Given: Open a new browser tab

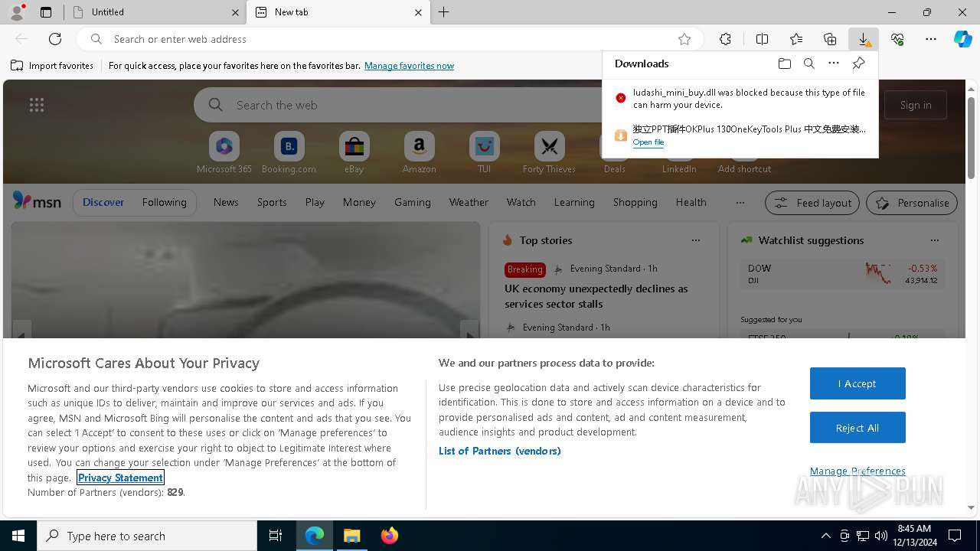Looking at the screenshot, I should [x=444, y=12].
